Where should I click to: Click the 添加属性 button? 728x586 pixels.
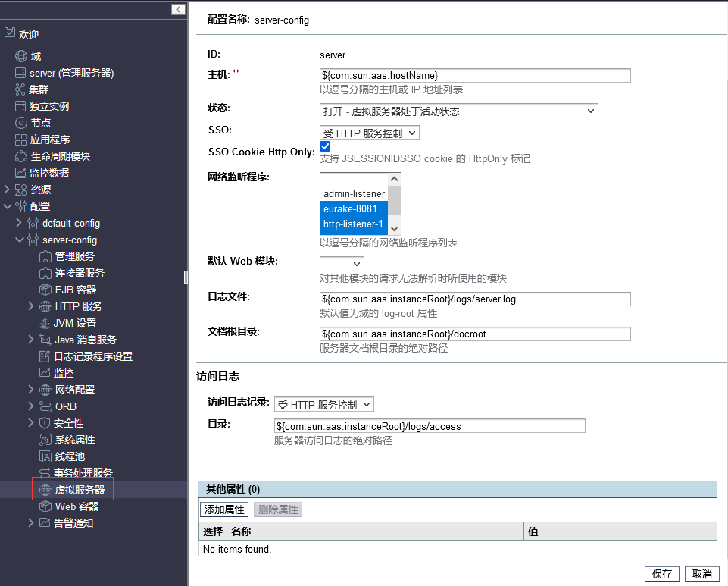(224, 509)
